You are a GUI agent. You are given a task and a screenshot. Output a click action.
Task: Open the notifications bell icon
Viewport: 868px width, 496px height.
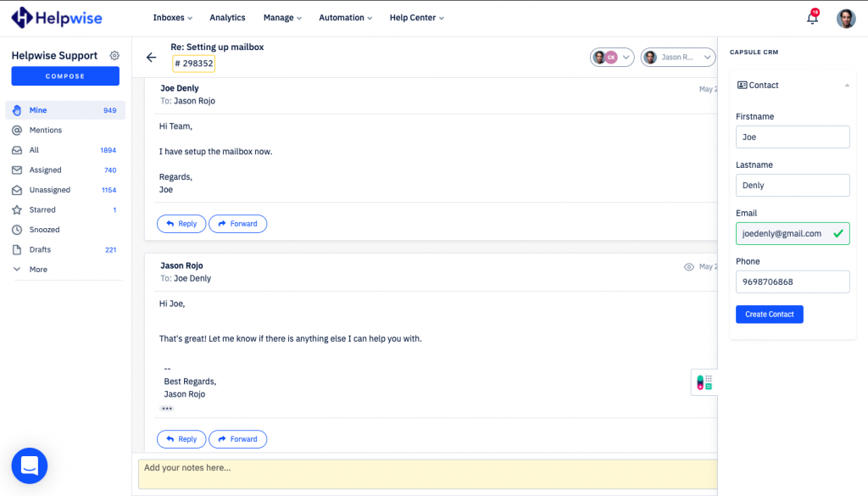[812, 18]
